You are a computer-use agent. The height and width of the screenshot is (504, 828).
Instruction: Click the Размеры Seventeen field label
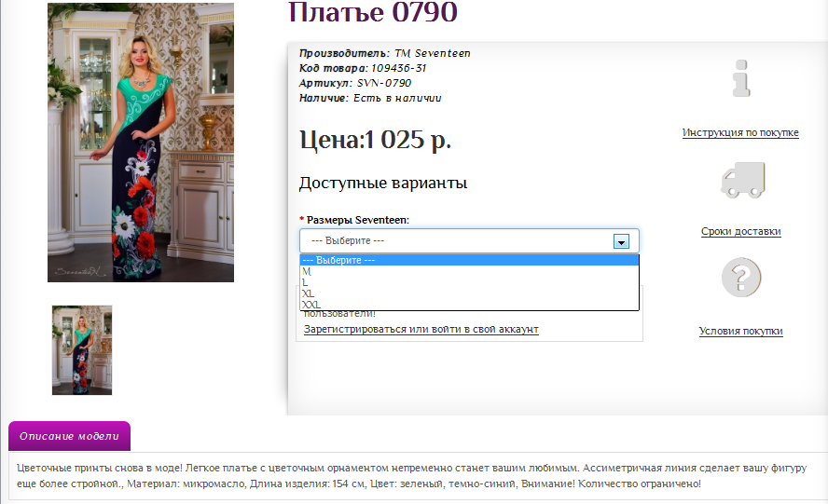357,220
